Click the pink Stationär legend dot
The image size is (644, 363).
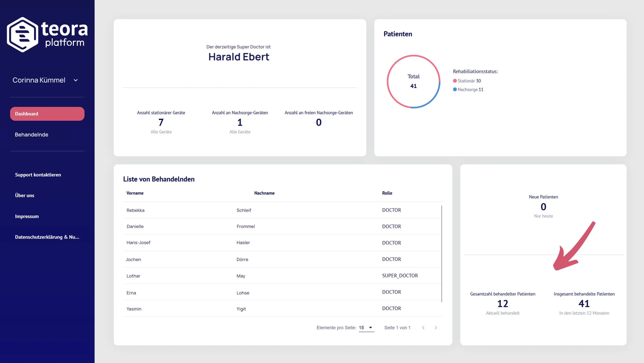tap(455, 81)
